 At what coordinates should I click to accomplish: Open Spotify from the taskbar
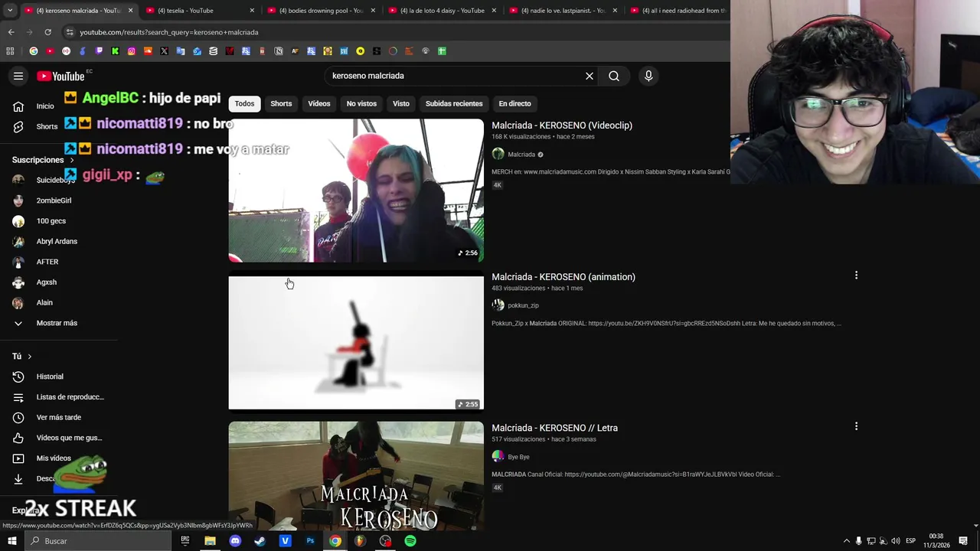click(x=410, y=541)
